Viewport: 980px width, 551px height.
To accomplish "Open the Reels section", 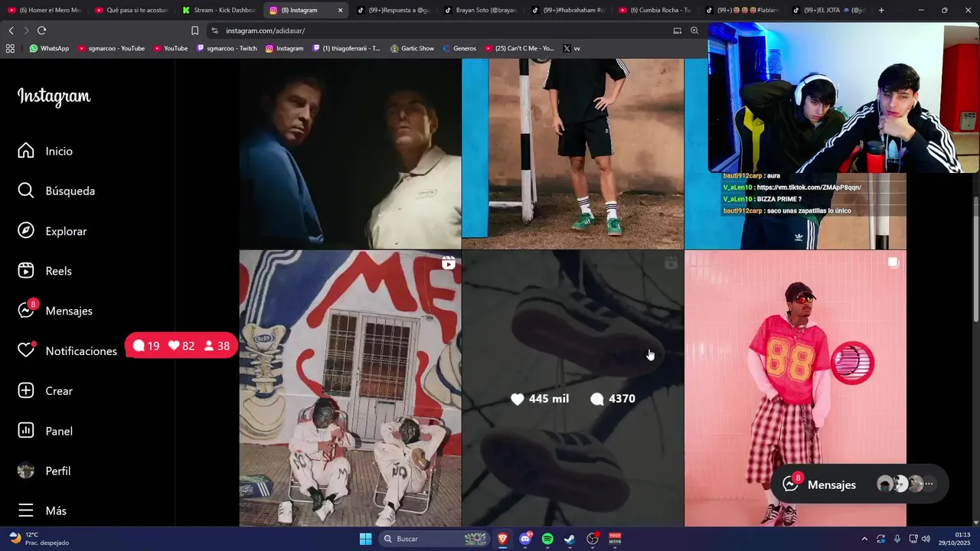I will tap(44, 271).
